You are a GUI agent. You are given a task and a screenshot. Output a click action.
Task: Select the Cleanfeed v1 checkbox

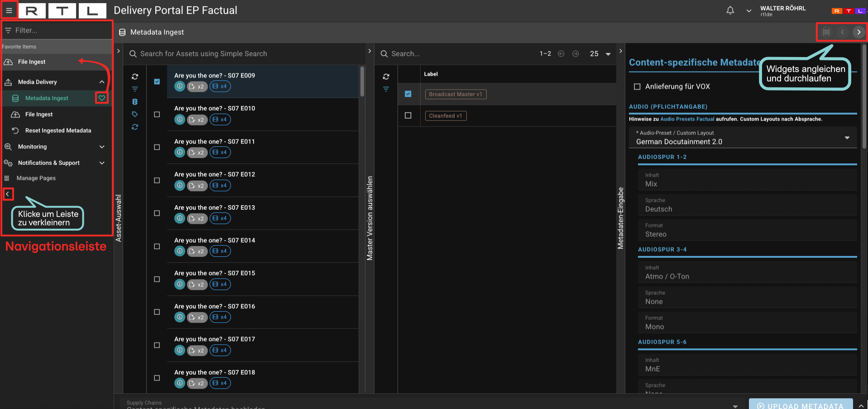tap(408, 116)
